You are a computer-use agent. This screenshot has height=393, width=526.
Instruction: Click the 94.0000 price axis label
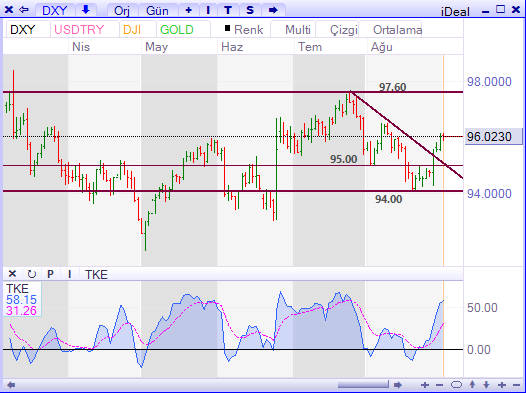pyautogui.click(x=489, y=193)
